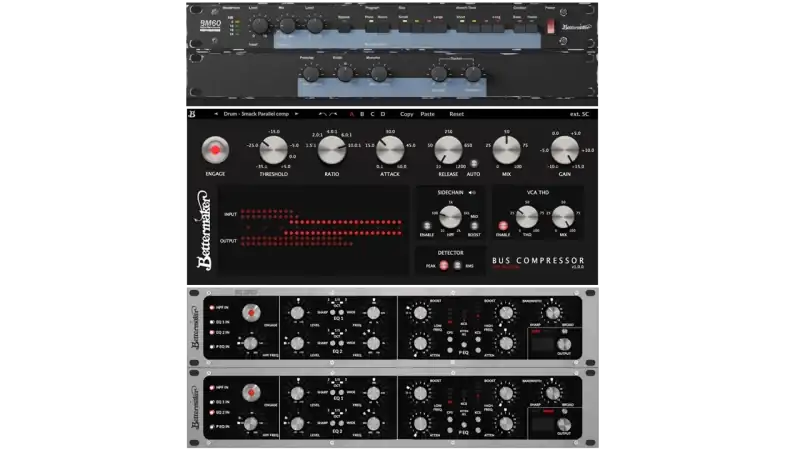Image resolution: width=800 pixels, height=450 pixels.
Task: Click the BM60 Mix knob
Action: pos(287,24)
